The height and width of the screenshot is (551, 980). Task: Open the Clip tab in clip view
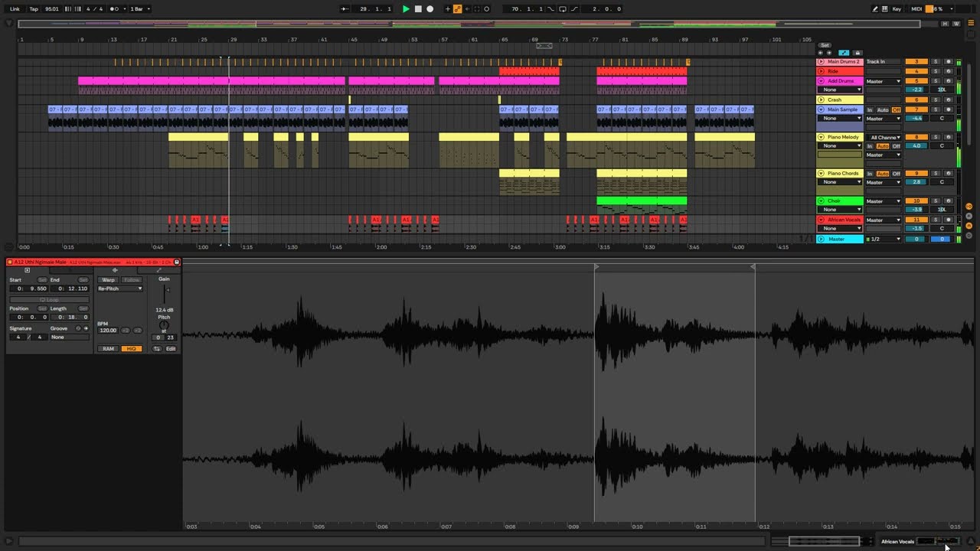28,270
